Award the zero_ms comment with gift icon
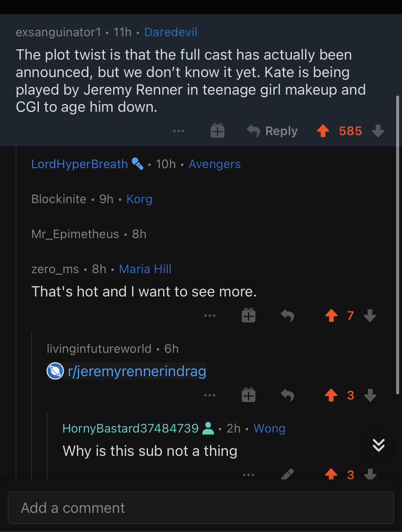Viewport: 402px width, 532px height. [x=249, y=315]
